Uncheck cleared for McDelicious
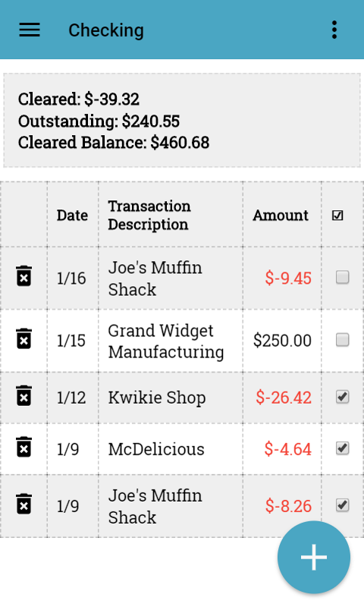Image resolution: width=364 pixels, height=607 pixels. (342, 448)
